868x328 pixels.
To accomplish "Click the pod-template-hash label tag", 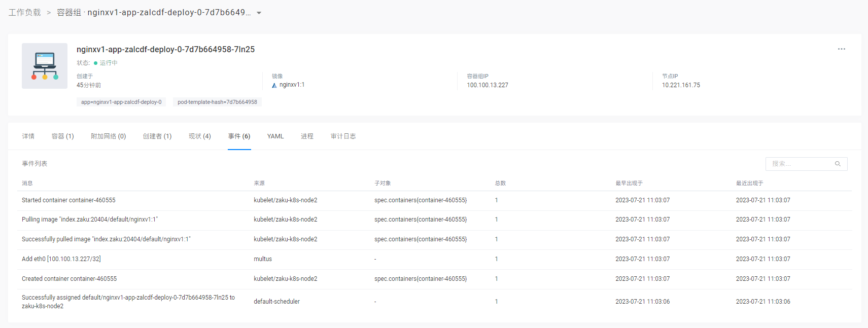I will tap(217, 102).
